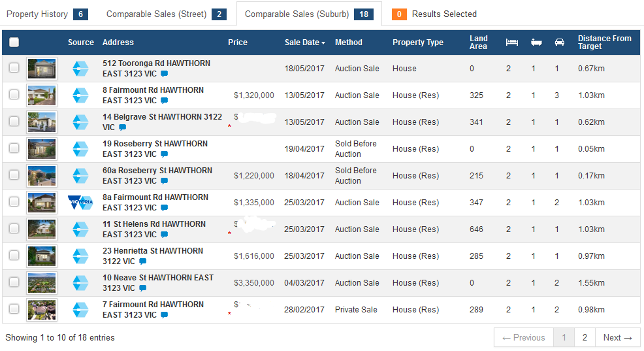Screen dimensions: 644x351
Task: Click the comment bubble icon for 10 Neave St
Action: [x=142, y=289]
